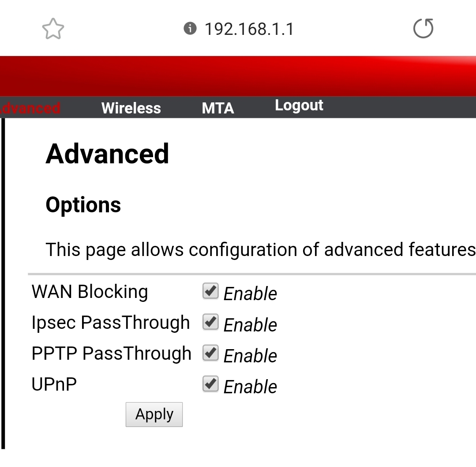This screenshot has height=467, width=476.
Task: Toggle the WAN Blocking checkbox
Action: coord(210,291)
